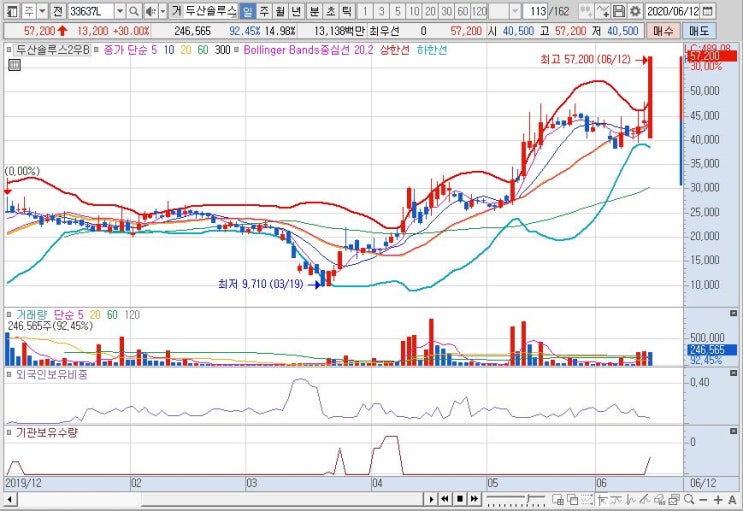Viewport: 743px width, 511px height.
Task: Edit the date field 2020/06/12
Action: (672, 10)
